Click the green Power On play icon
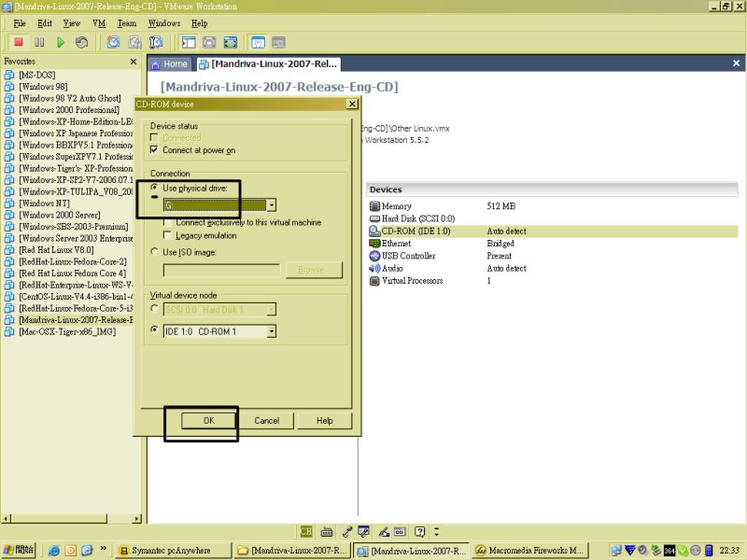This screenshot has height=560, width=747. pyautogui.click(x=61, y=42)
